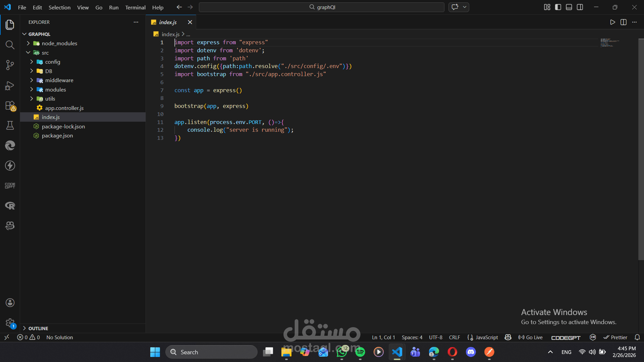Open the Terminal menu
The width and height of the screenshot is (644, 362).
pos(135,7)
